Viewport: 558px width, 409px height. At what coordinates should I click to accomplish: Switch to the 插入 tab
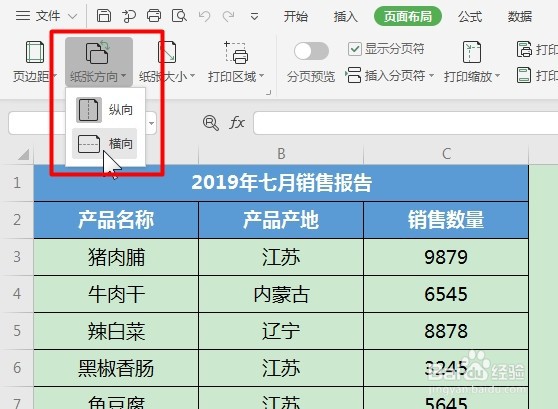(346, 16)
